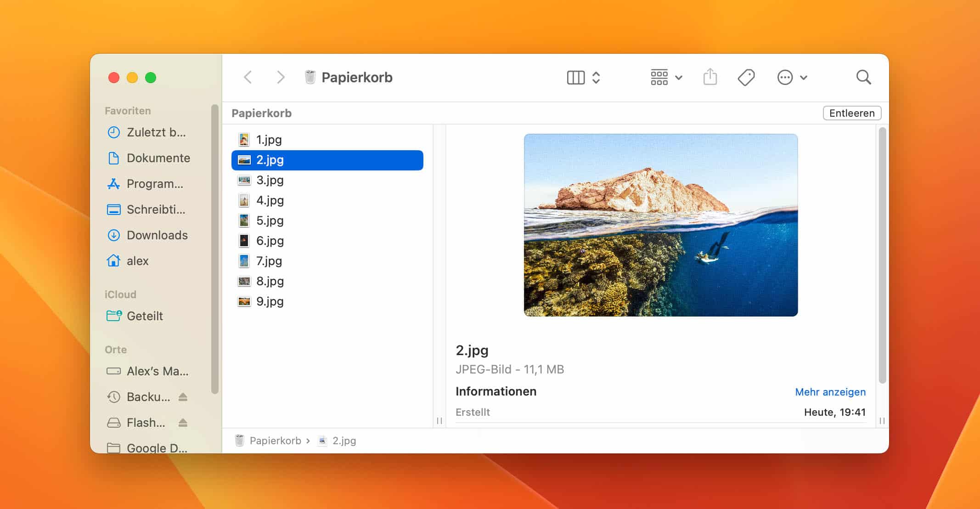This screenshot has height=509, width=980.
Task: Open the view mode switcher arrows
Action: pos(596,77)
